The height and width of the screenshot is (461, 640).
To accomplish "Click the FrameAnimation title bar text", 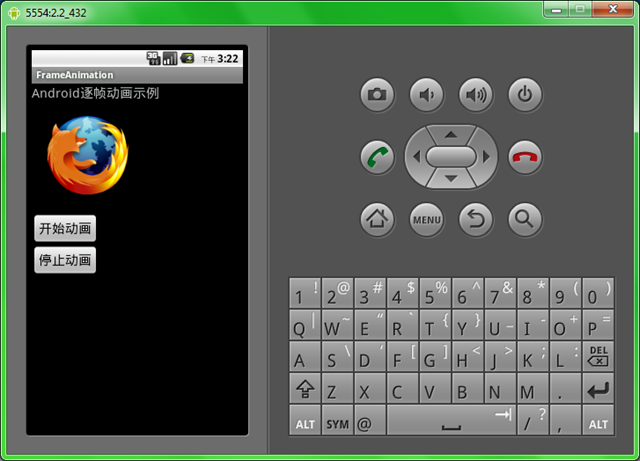I will pos(75,75).
